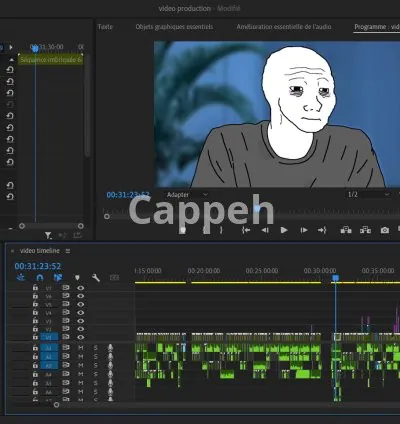The height and width of the screenshot is (424, 400).
Task: Toggle A2 track targeting
Action: coord(49,357)
